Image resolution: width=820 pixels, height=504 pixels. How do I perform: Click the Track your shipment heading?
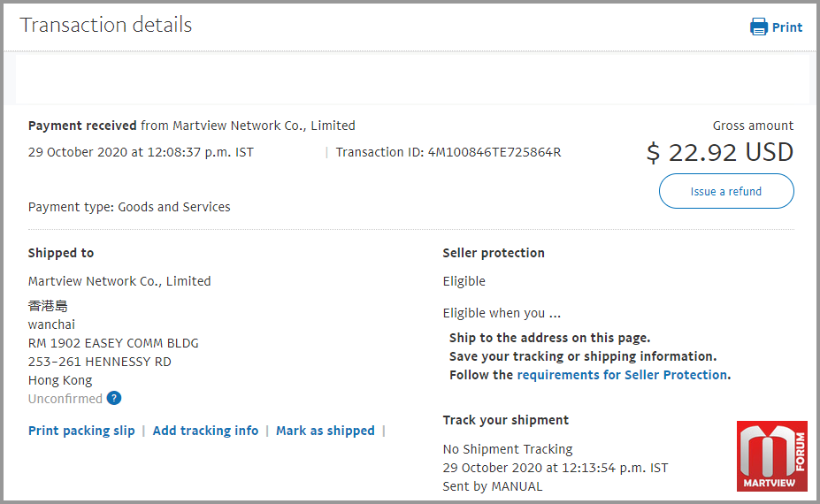[506, 420]
